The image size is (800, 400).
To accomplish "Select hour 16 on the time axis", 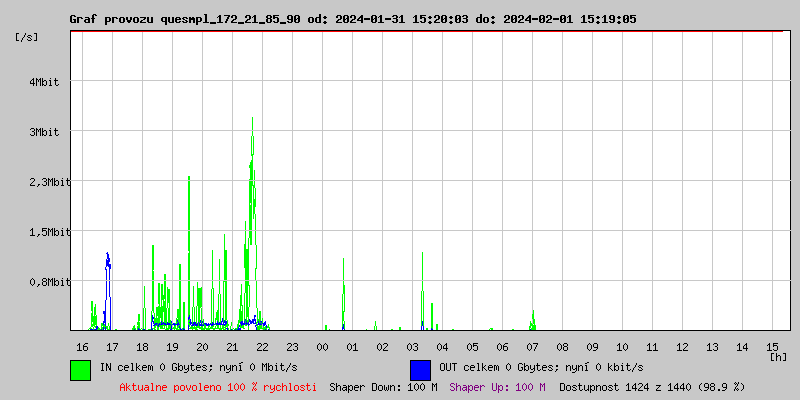I will point(82,347).
